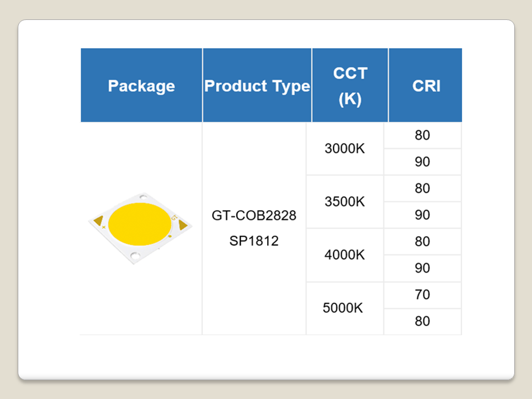Select the 4000K CCT cell
Viewport: 532px width, 399px height.
(345, 255)
